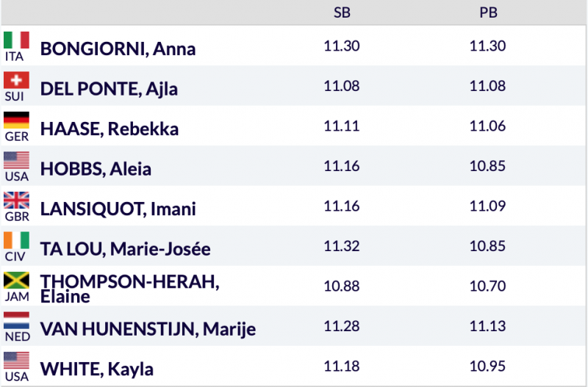Open LANSIQUOT, Imani athlete profile
This screenshot has width=588, height=387.
click(118, 209)
